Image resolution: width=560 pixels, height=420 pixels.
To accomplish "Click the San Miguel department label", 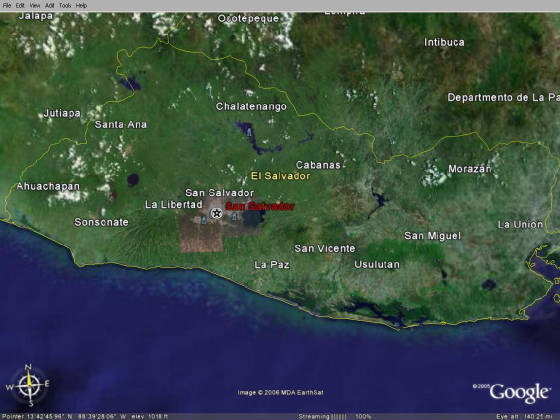I will 432,236.
